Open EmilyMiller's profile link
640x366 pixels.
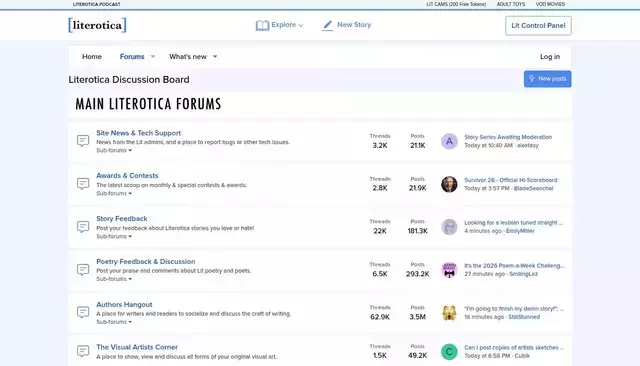click(x=520, y=231)
